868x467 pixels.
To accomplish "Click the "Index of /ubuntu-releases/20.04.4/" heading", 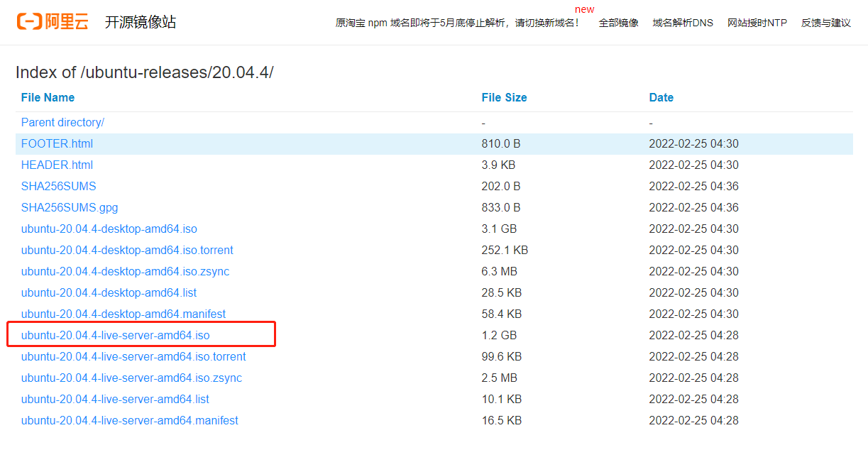I will (x=144, y=72).
